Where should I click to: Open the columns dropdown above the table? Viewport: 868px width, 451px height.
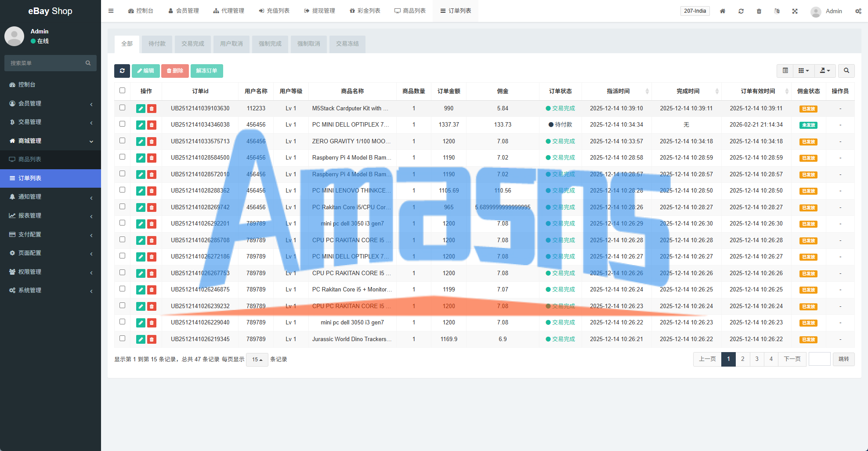pos(804,71)
